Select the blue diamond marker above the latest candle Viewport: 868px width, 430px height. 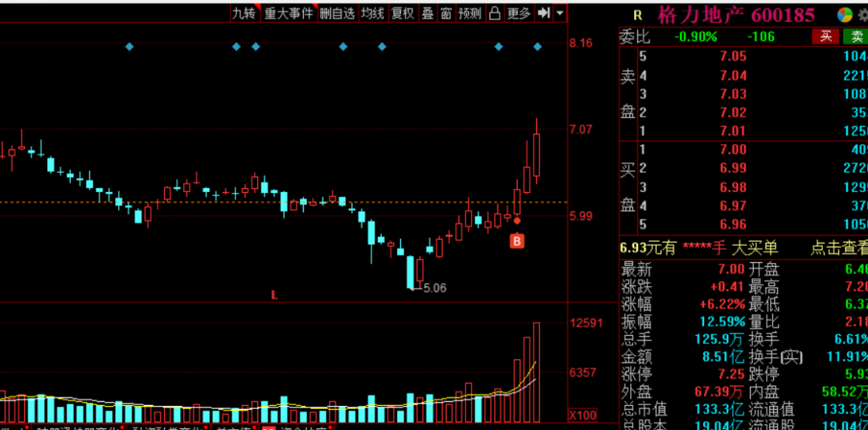[538, 47]
